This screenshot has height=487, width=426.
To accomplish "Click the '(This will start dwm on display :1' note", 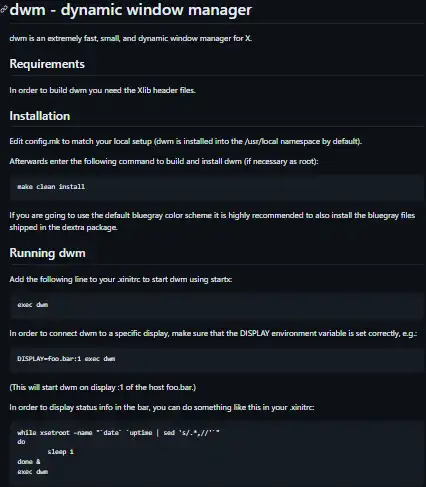I will [x=103, y=387].
